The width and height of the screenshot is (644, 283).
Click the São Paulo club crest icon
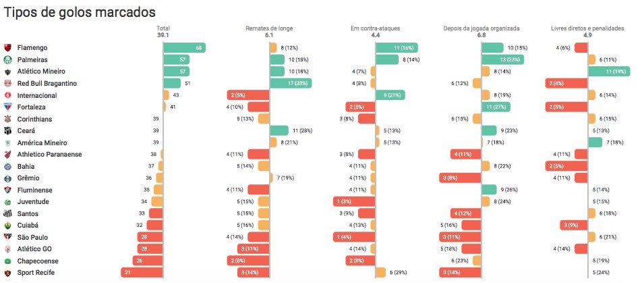(8, 237)
